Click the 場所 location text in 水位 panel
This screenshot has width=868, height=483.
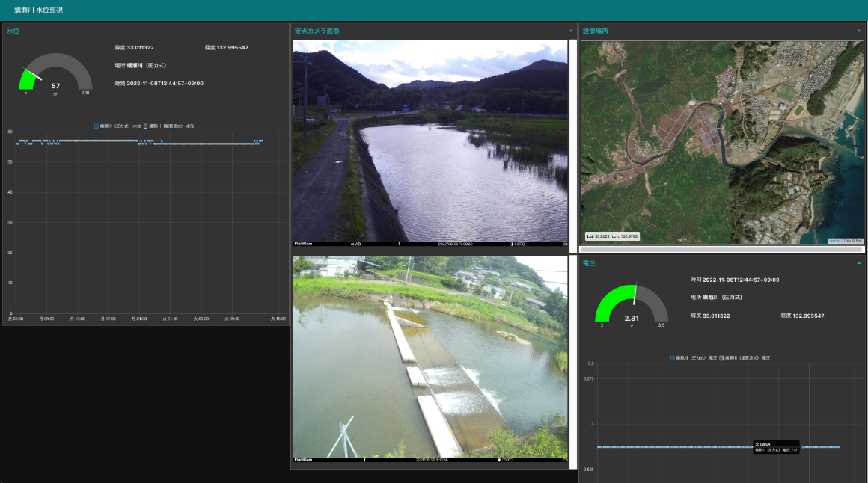(x=141, y=65)
